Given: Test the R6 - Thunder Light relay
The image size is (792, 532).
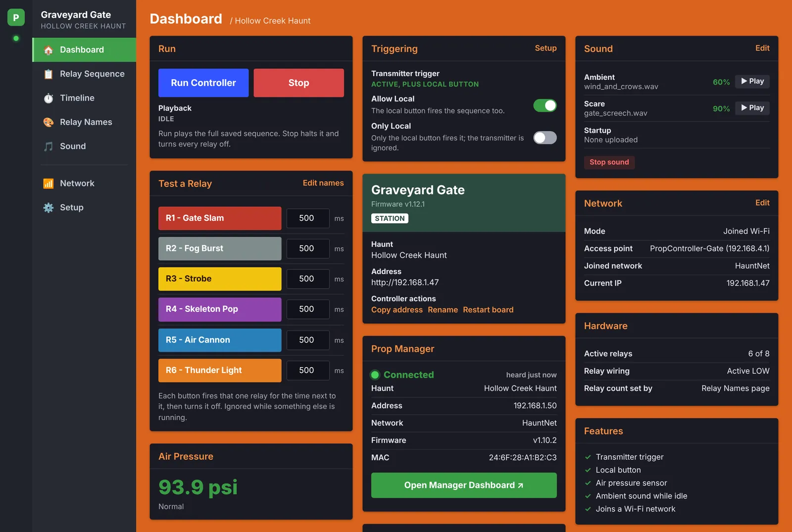Looking at the screenshot, I should (220, 370).
